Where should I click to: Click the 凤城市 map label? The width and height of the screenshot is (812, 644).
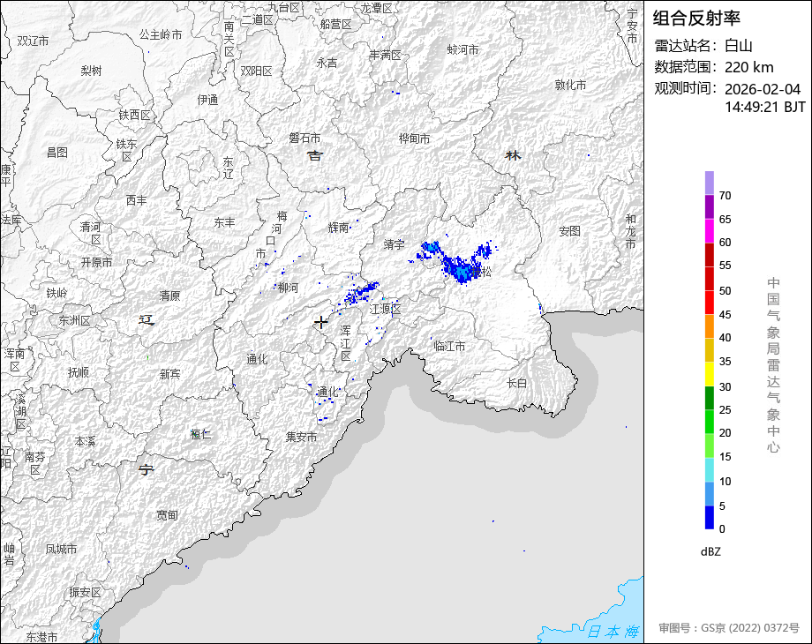61,549
